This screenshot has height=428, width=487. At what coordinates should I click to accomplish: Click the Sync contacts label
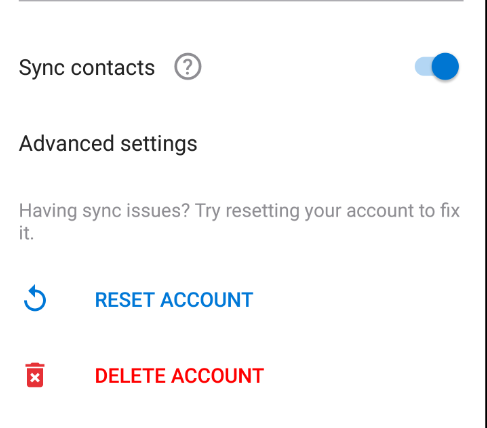click(x=87, y=68)
